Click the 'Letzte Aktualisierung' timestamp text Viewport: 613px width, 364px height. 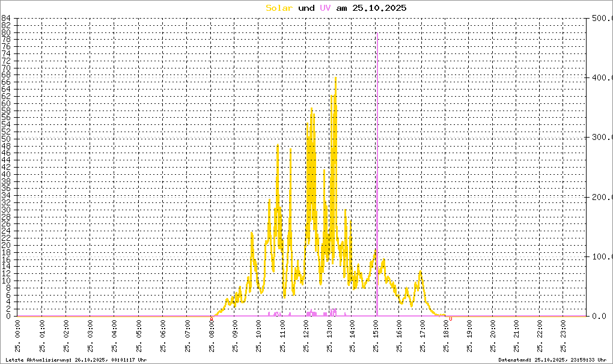click(76, 360)
